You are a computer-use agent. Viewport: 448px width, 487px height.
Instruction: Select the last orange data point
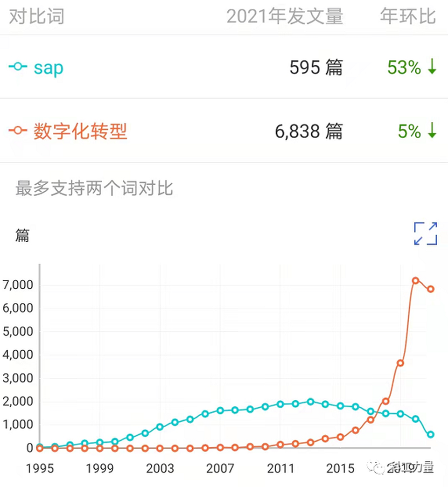430,289
